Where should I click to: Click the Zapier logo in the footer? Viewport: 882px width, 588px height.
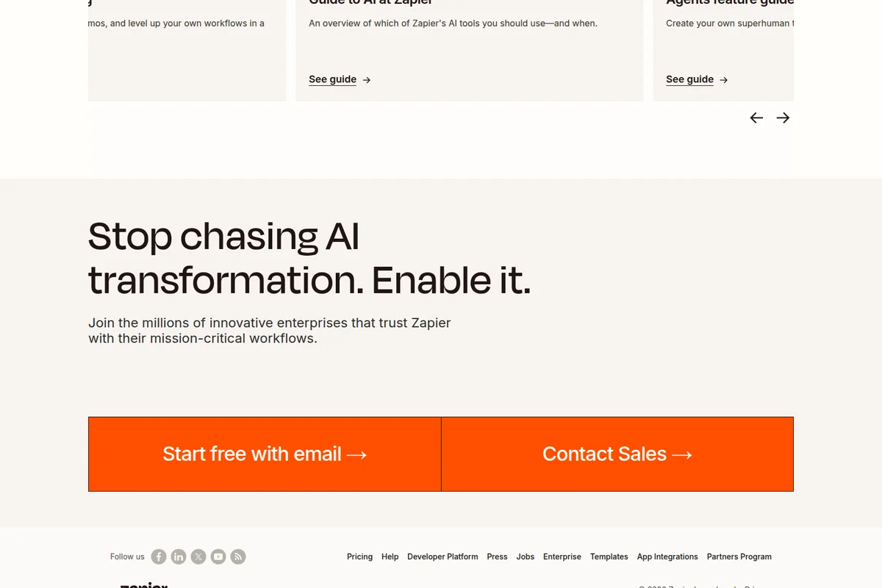[x=144, y=585]
